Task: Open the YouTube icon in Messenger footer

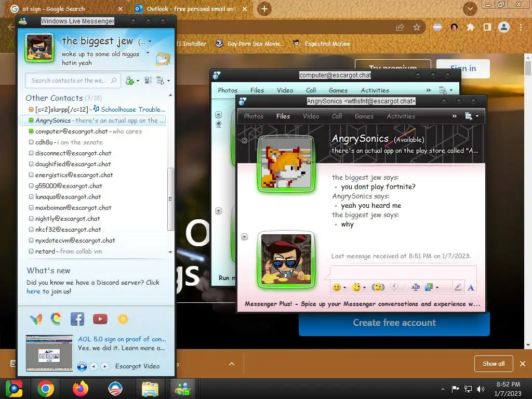Action: (100, 319)
